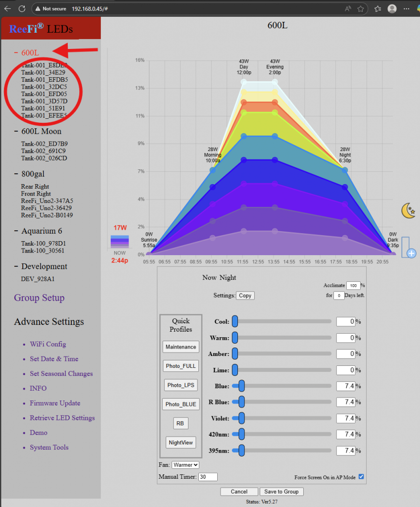420x507 pixels.
Task: Toggle Force Screen On in AP Mode
Action: tap(361, 477)
